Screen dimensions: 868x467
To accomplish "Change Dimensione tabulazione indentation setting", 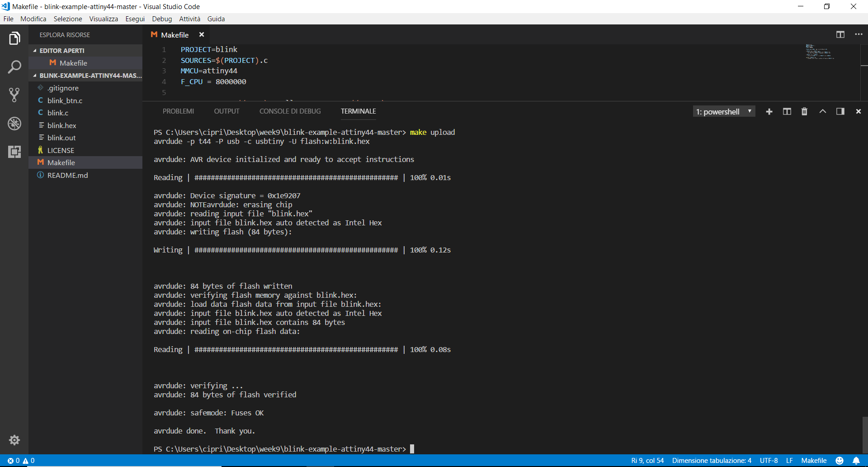I will point(712,461).
